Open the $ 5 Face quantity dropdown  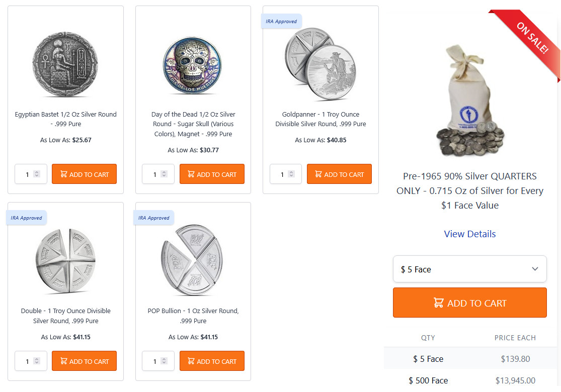469,269
